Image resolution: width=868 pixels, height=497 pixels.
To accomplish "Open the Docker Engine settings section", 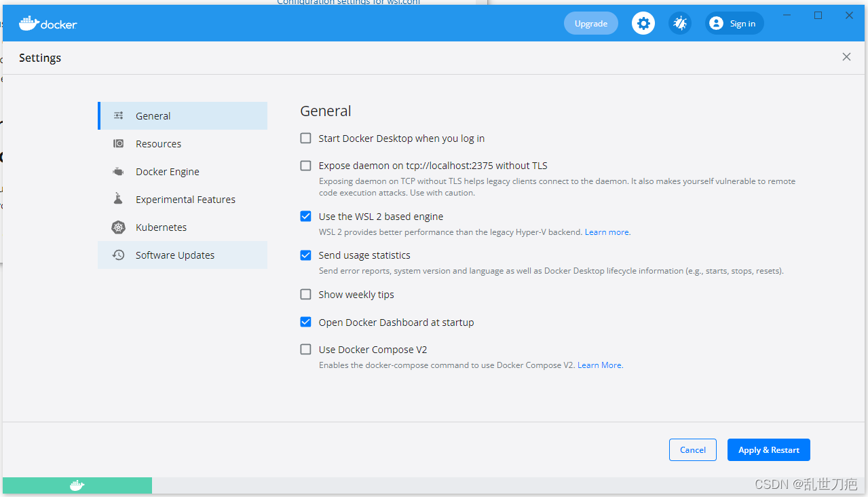I will (x=183, y=171).
